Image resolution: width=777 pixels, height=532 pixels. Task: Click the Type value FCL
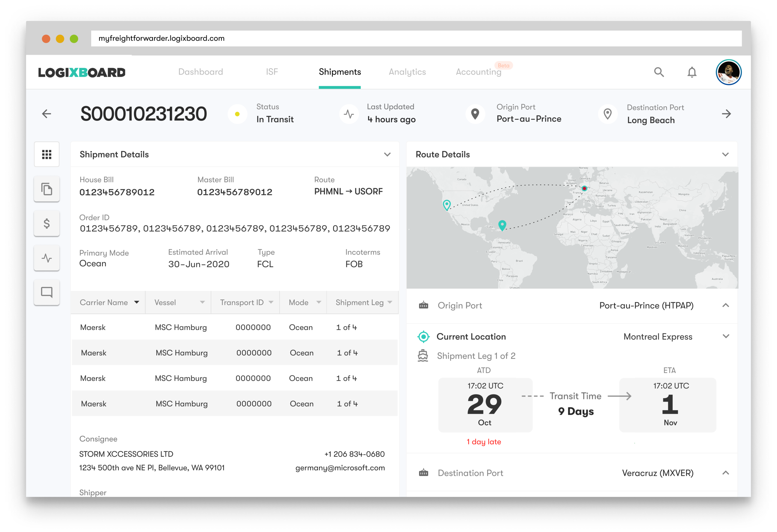(x=265, y=264)
